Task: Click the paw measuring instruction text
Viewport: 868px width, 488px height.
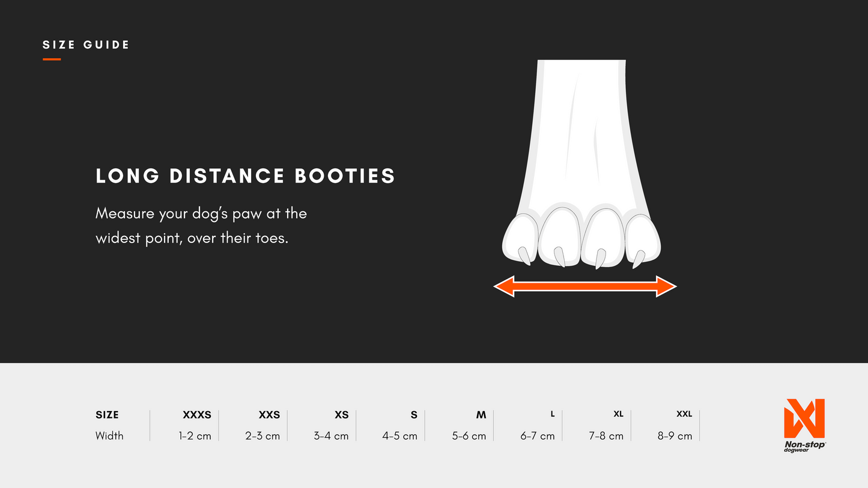Action: click(x=201, y=226)
